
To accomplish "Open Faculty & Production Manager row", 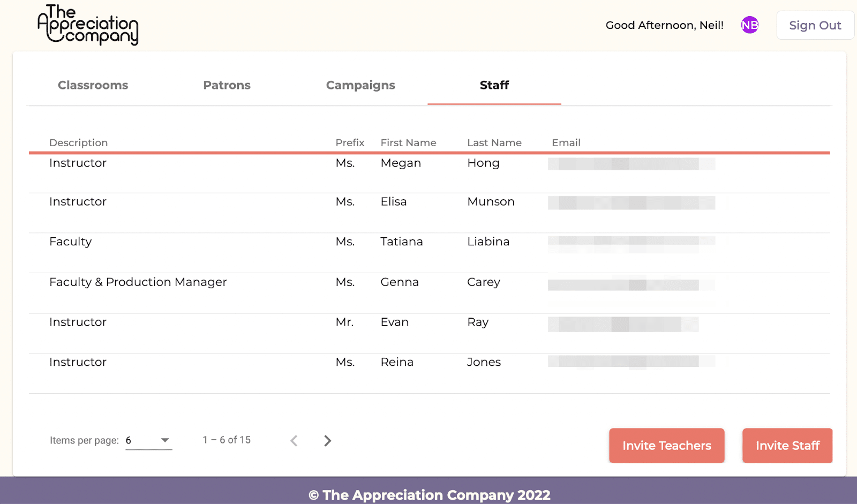I will pyautogui.click(x=429, y=293).
